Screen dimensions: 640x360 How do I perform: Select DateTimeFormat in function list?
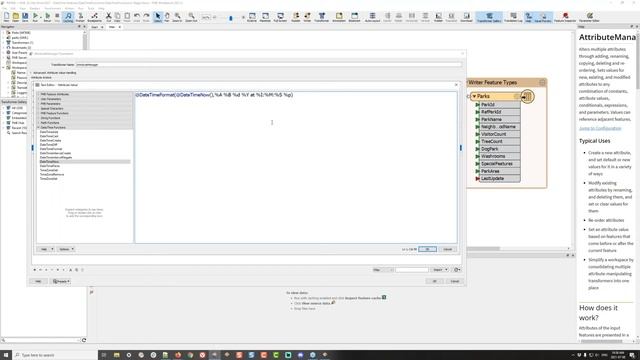51,149
